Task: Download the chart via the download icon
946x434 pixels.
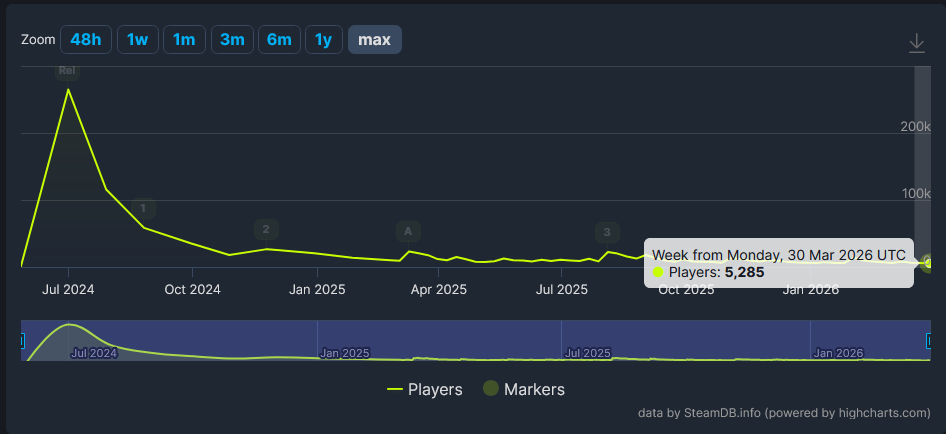Action: point(916,43)
